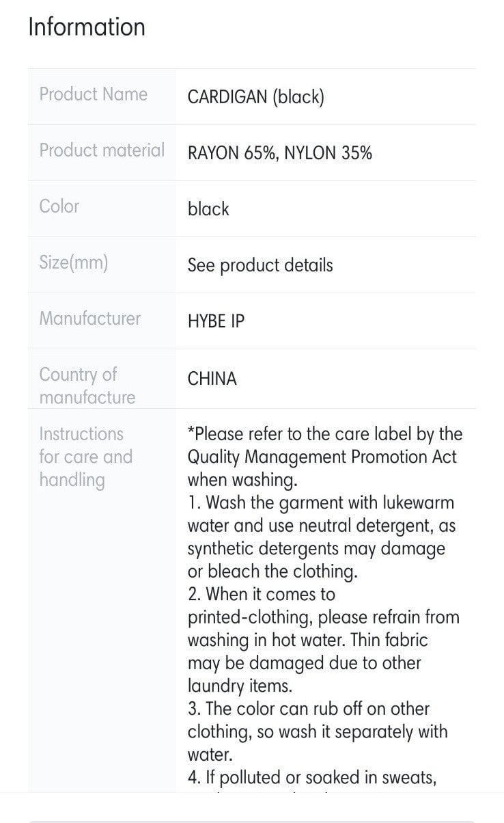Click the black color value

(208, 209)
